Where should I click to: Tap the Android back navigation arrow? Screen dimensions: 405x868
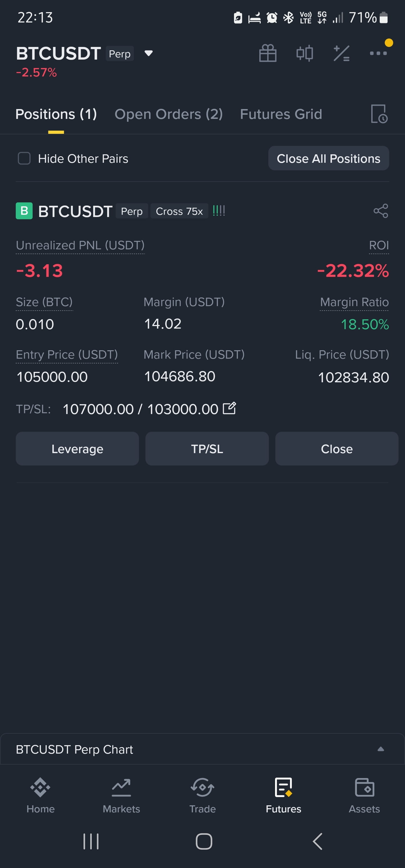tap(318, 841)
